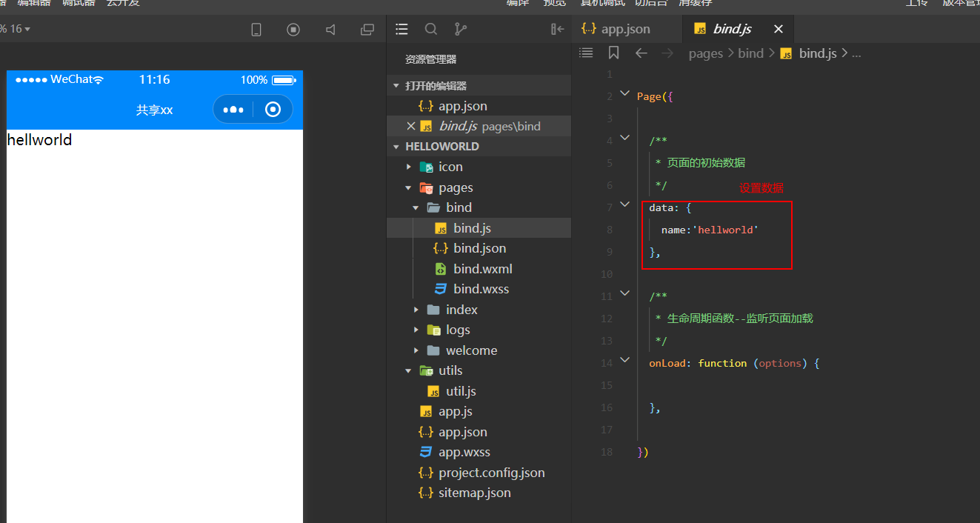The image size is (980, 523).
Task: Toggle the simulator device phone icon
Action: (256, 30)
